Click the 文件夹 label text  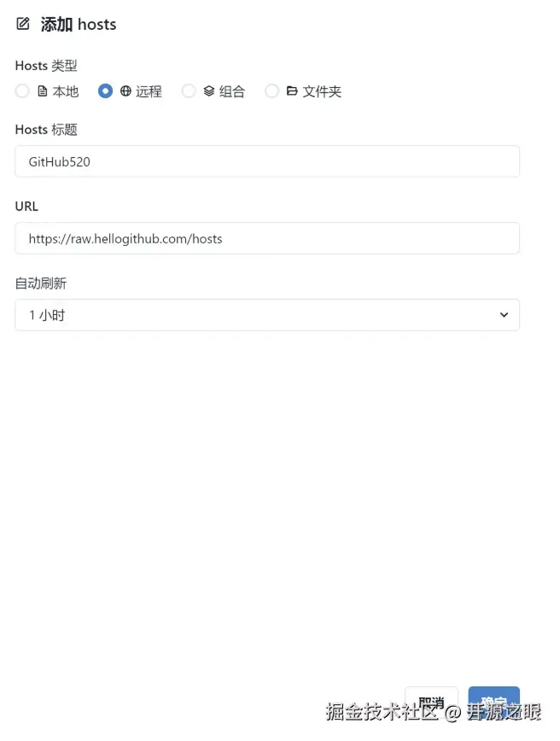tap(322, 91)
